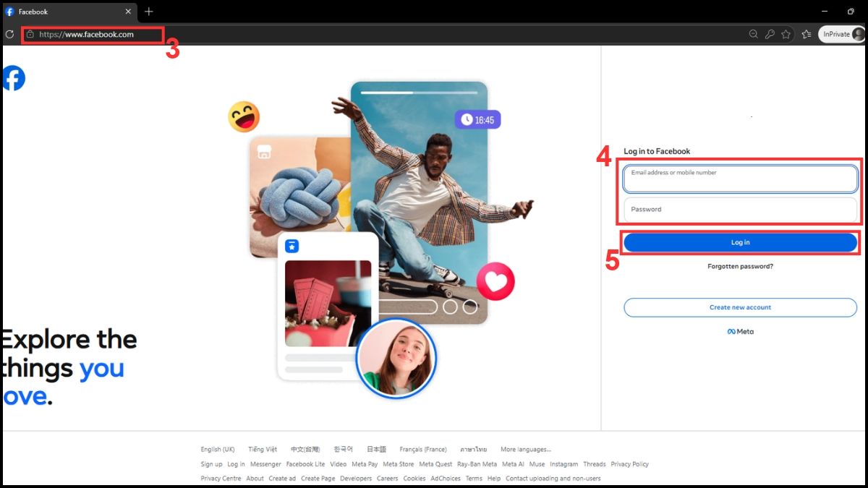Select 中文(台灣) language
The width and height of the screenshot is (868, 488).
click(305, 450)
